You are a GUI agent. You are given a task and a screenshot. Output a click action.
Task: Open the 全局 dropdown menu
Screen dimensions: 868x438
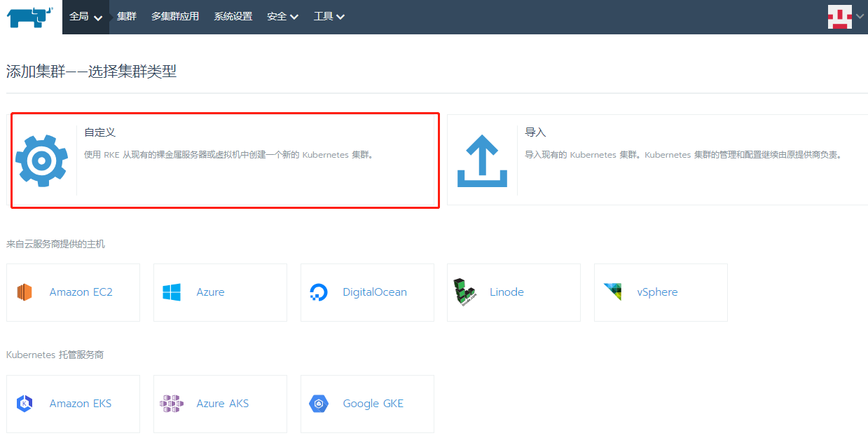(85, 17)
